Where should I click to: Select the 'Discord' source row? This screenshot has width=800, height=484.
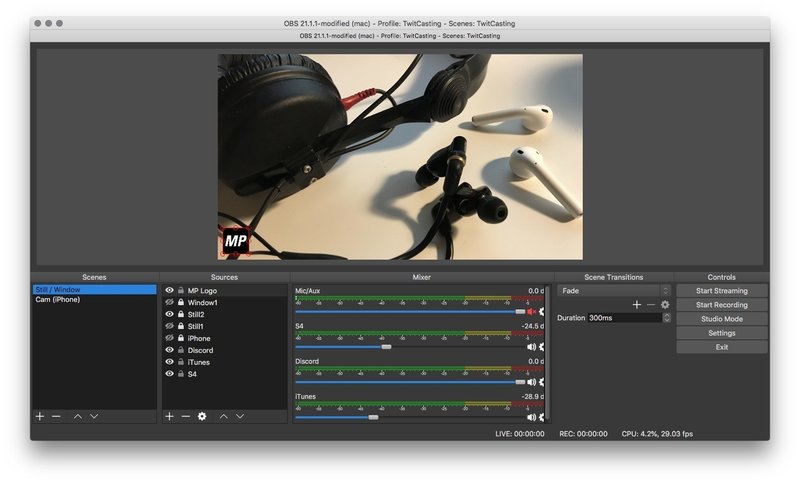tap(224, 350)
